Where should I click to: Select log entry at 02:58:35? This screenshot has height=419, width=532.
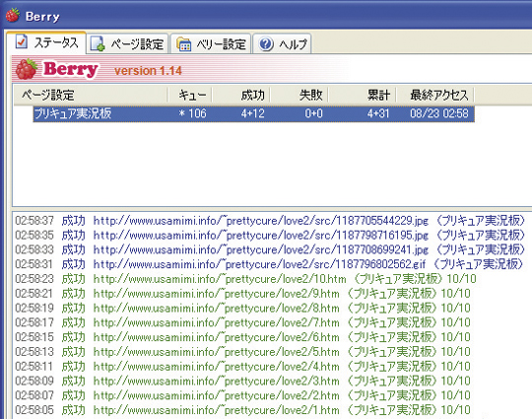coord(270,235)
